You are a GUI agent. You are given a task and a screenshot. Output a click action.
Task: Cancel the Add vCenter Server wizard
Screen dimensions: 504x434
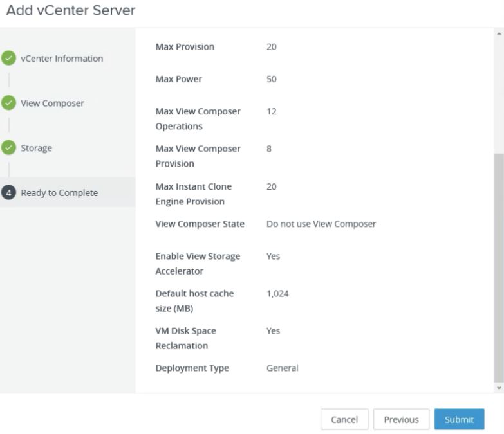[x=344, y=419]
